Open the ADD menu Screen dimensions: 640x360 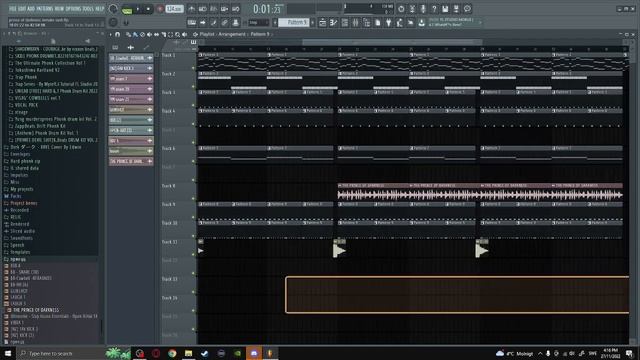click(31, 8)
